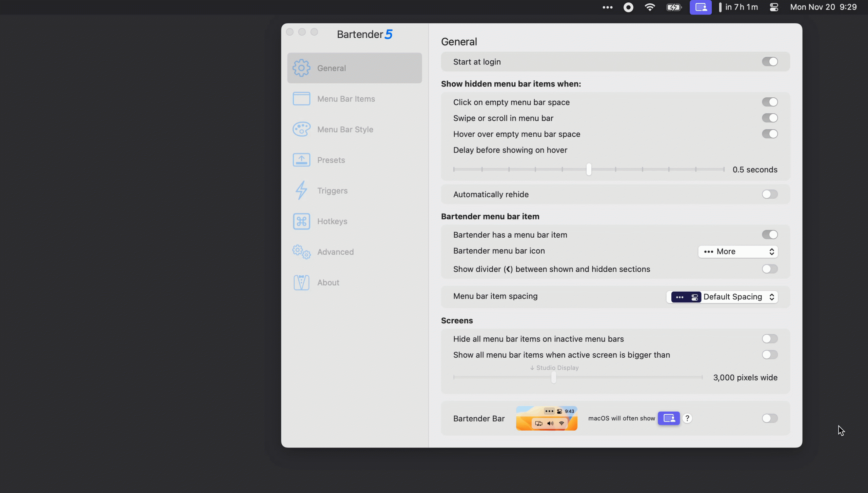Open the About section
The image size is (868, 493).
pyautogui.click(x=328, y=282)
